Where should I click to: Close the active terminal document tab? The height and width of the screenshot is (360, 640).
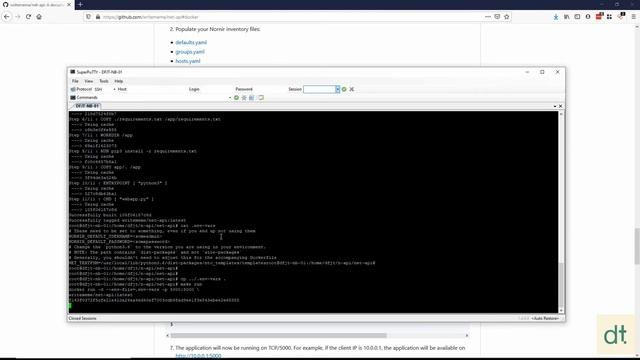[x=560, y=106]
